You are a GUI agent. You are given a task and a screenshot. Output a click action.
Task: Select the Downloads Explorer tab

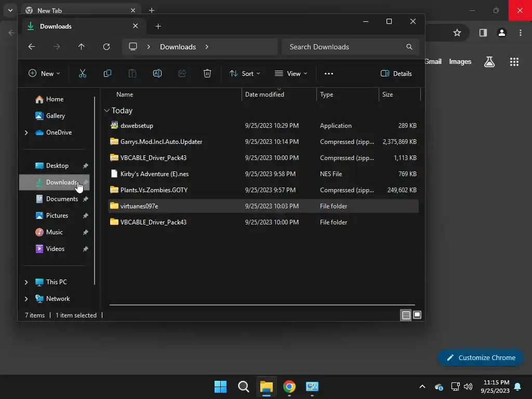click(84, 26)
